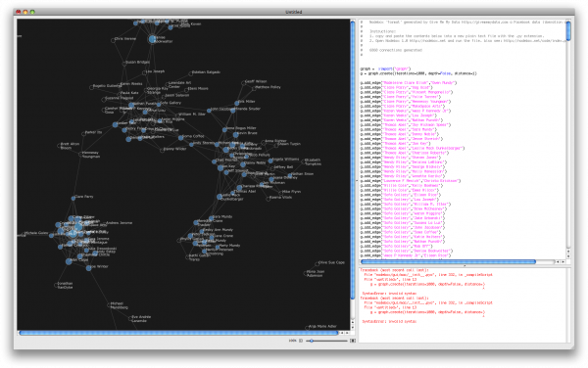The width and height of the screenshot is (588, 368).
Task: Click the small zoom-out icon beside zoom slider
Action: coord(301,341)
